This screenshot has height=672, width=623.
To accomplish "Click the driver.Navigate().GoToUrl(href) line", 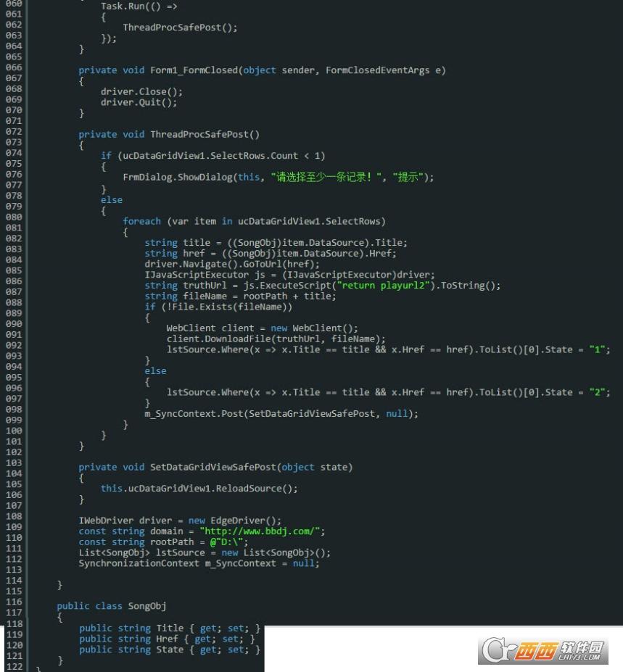I will click(x=232, y=264).
